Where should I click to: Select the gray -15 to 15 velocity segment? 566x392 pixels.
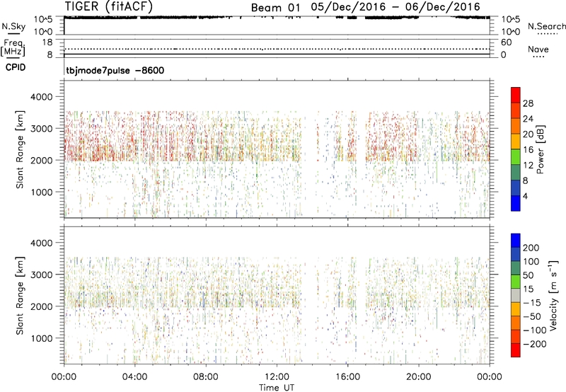(x=516, y=295)
